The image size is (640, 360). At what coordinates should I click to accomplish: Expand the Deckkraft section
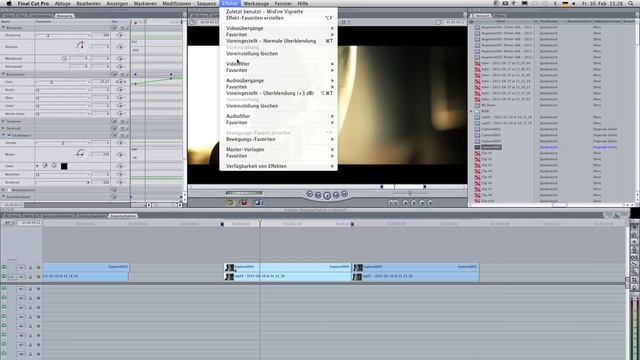click(4, 128)
